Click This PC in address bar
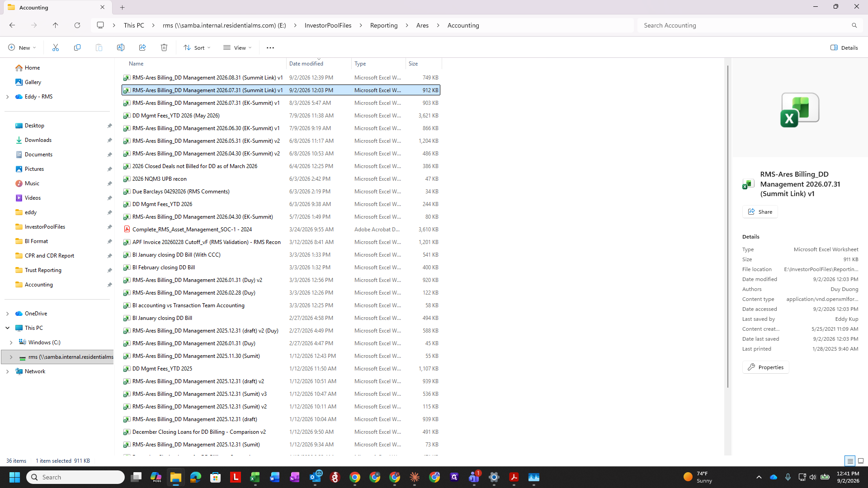 click(x=134, y=25)
